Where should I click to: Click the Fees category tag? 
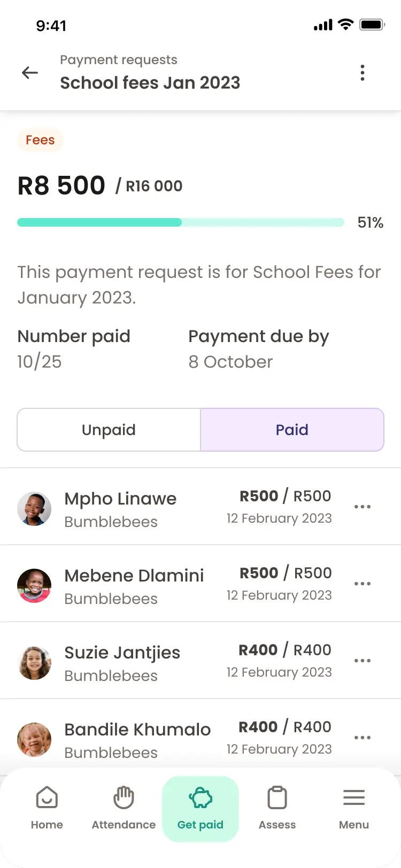click(x=40, y=140)
